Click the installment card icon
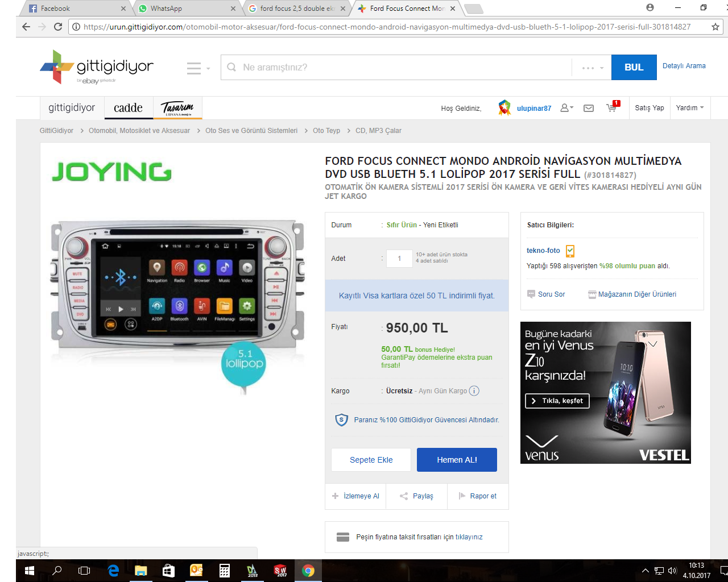Viewport: 728px width, 582px height. tap(343, 537)
